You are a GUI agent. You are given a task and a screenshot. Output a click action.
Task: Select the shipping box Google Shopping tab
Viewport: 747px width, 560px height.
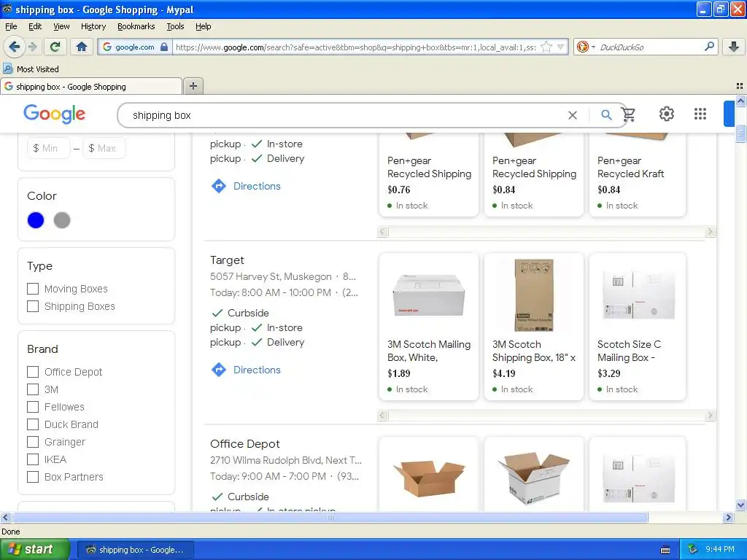tap(91, 87)
